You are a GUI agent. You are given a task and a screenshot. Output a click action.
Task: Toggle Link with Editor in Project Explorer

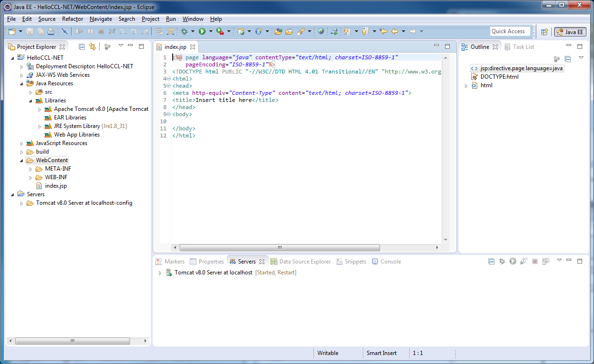93,46
